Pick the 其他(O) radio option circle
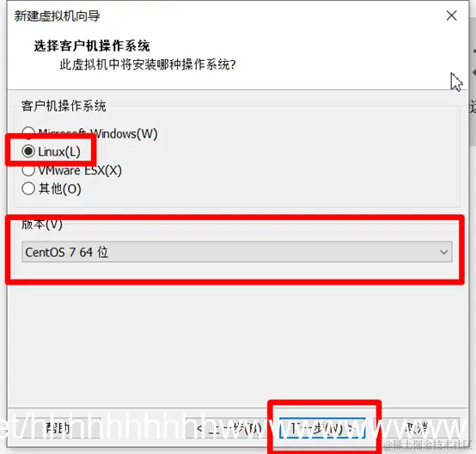This screenshot has height=454, width=476. 28,188
